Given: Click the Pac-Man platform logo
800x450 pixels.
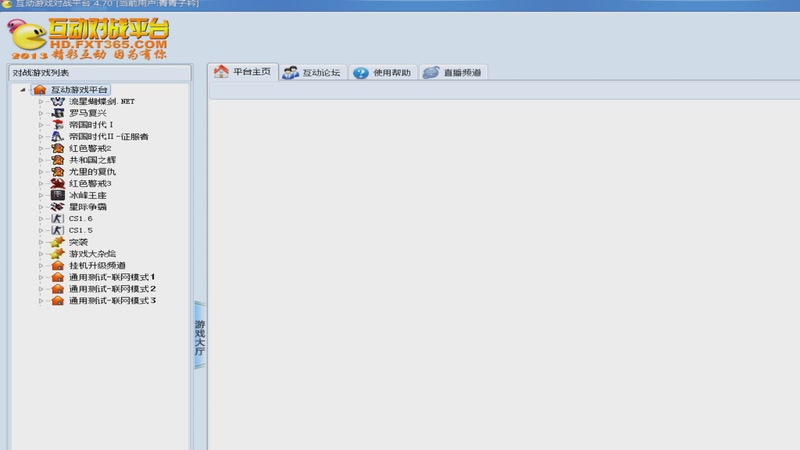Looking at the screenshot, I should [27, 35].
